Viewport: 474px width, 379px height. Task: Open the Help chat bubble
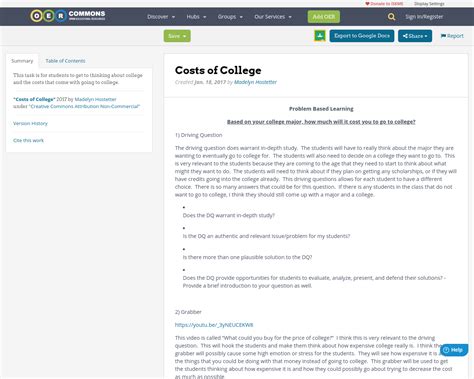pyautogui.click(x=454, y=350)
